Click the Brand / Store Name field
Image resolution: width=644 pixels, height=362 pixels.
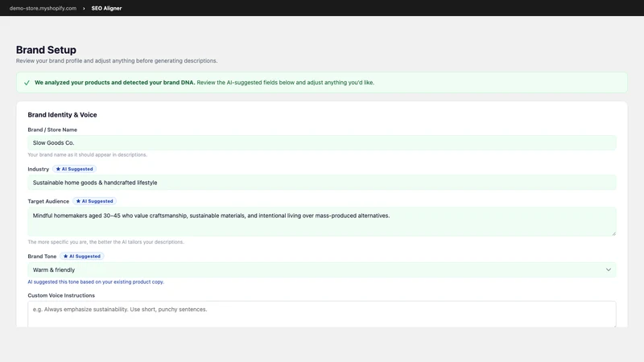[322, 143]
